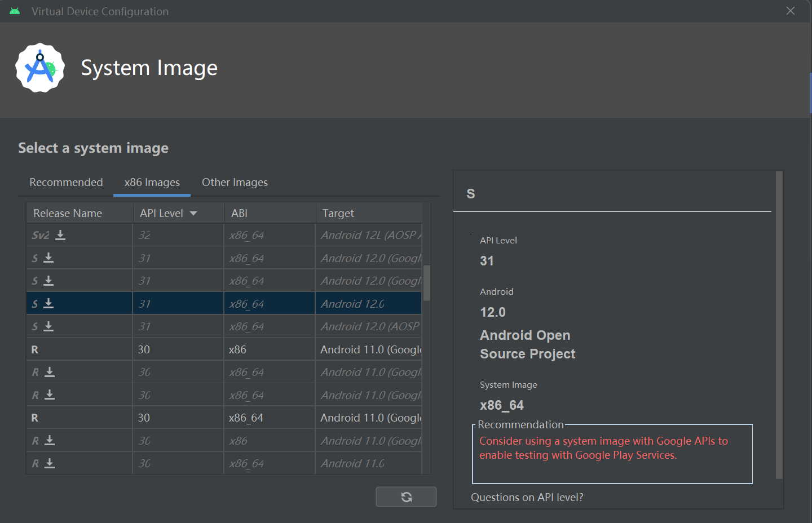
Task: Open the 'Questions on API level?' link
Action: (x=527, y=497)
